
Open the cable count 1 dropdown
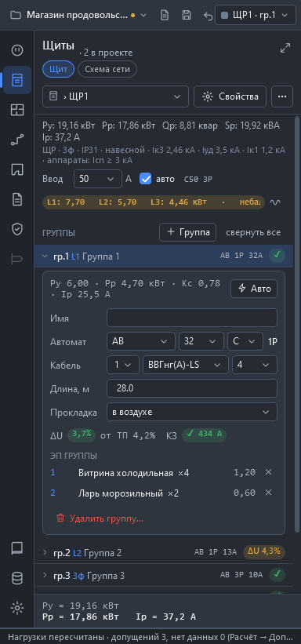point(123,365)
